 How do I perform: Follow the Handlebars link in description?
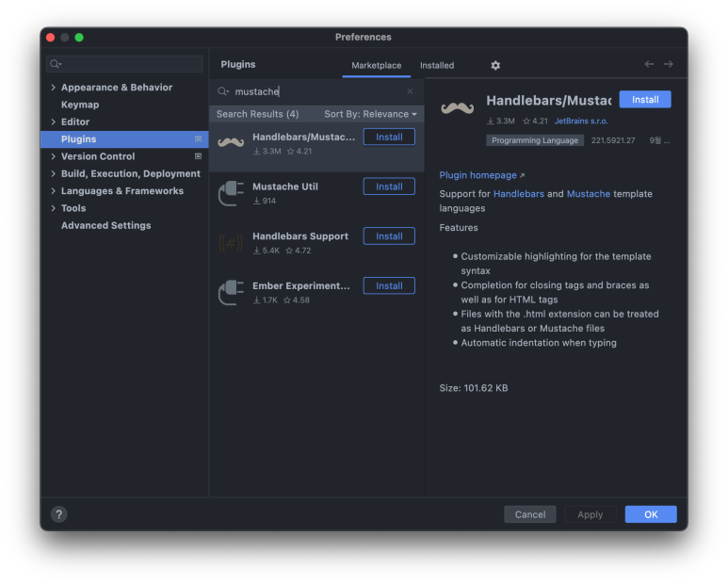point(519,194)
